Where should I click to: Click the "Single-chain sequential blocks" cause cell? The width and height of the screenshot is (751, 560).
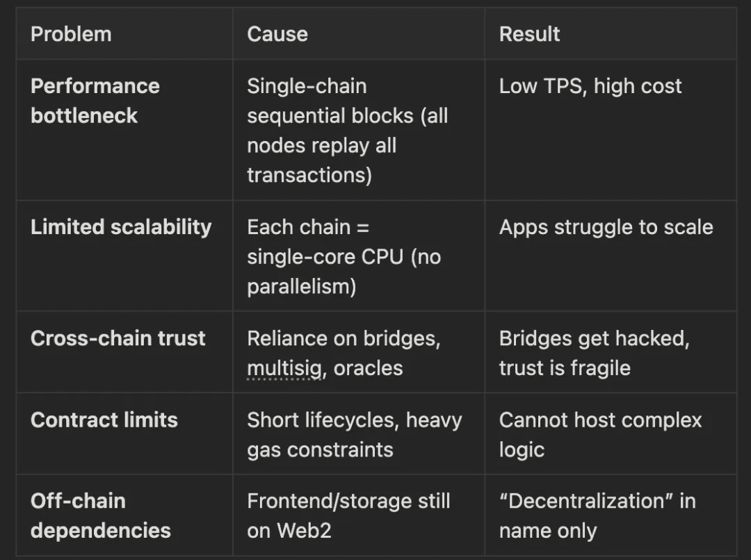(x=347, y=130)
